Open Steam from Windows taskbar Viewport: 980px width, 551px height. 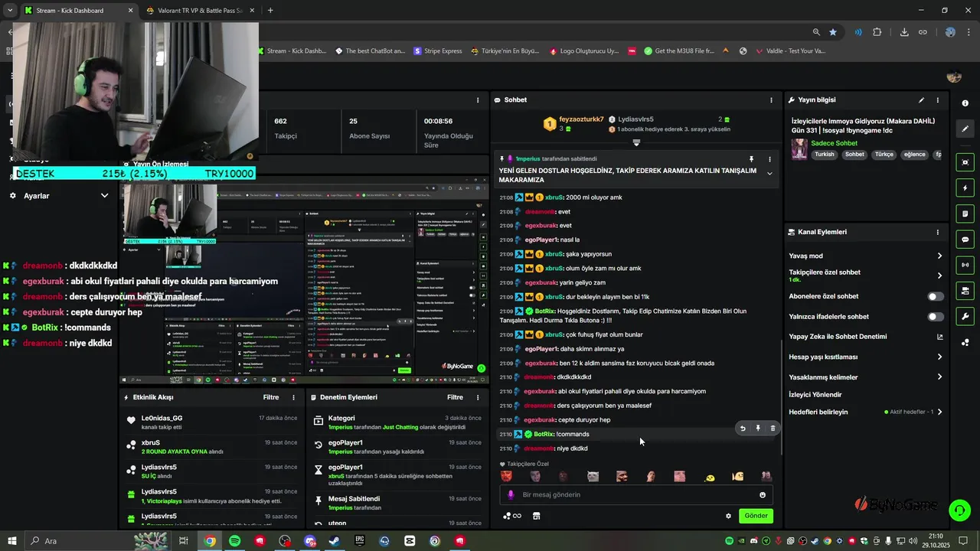pos(335,541)
